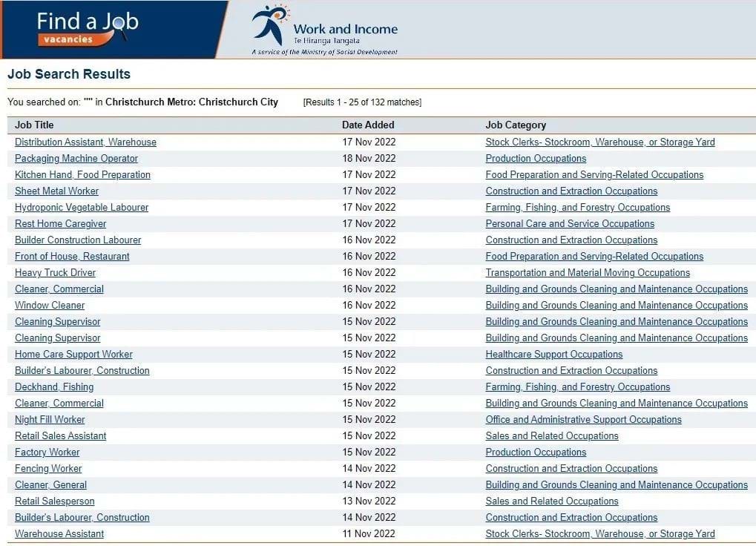The width and height of the screenshot is (756, 546).
Task: Click the Date Added column header
Action: (368, 125)
